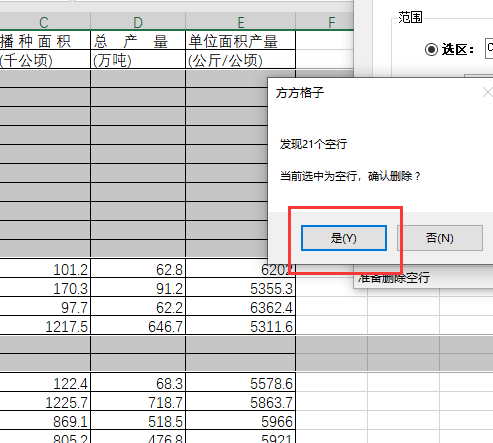Select cell containing 1217.5
This screenshot has width=493, height=443.
[x=45, y=326]
